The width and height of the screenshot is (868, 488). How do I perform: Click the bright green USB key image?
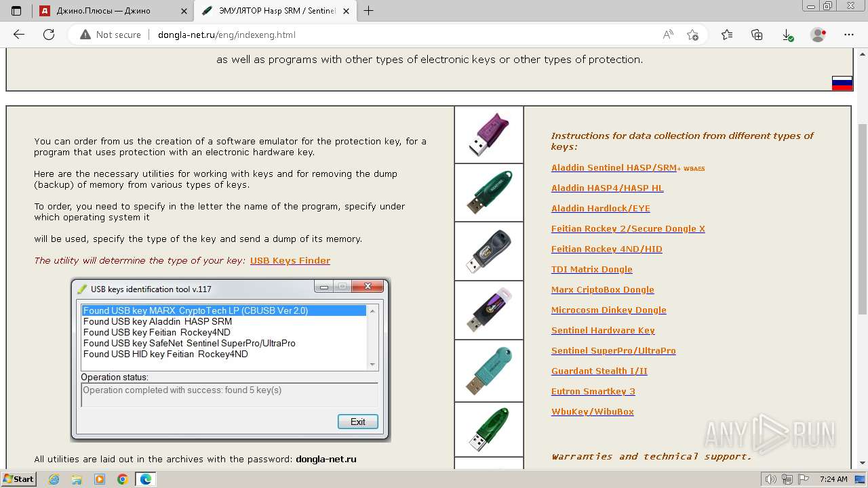pyautogui.click(x=489, y=430)
